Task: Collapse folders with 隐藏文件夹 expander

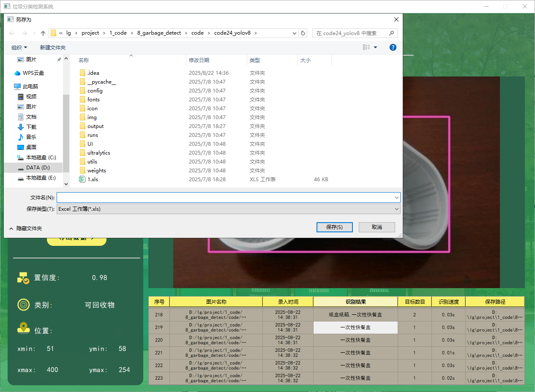Action: (25, 229)
